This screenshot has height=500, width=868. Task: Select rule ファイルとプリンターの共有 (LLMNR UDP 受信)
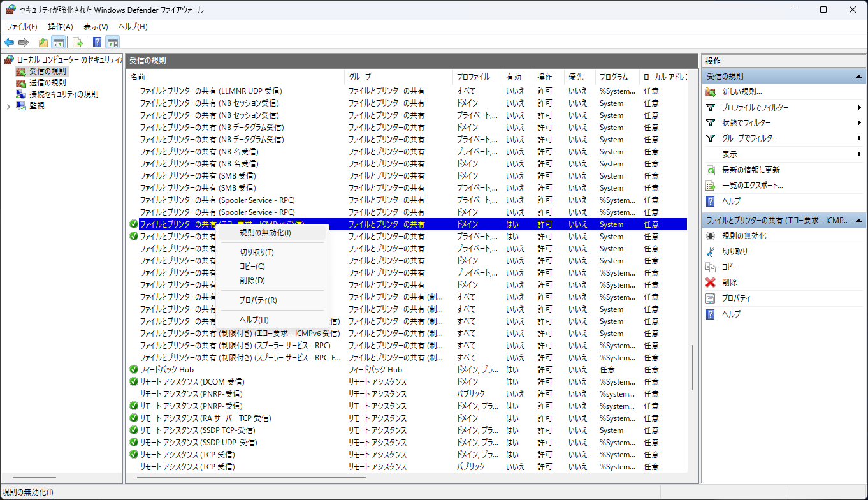click(x=407, y=91)
